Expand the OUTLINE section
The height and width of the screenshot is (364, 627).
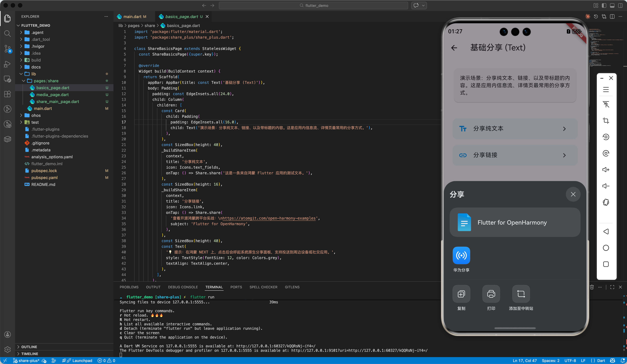coord(29,347)
